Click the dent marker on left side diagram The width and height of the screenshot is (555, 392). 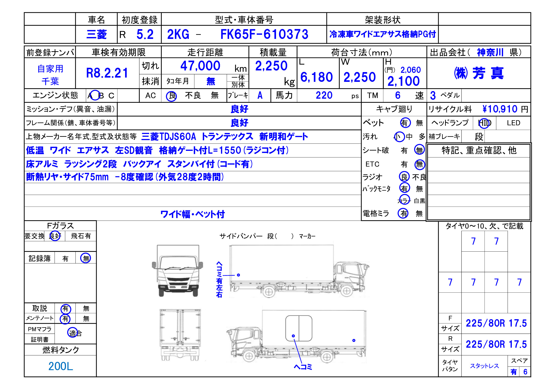point(238,275)
